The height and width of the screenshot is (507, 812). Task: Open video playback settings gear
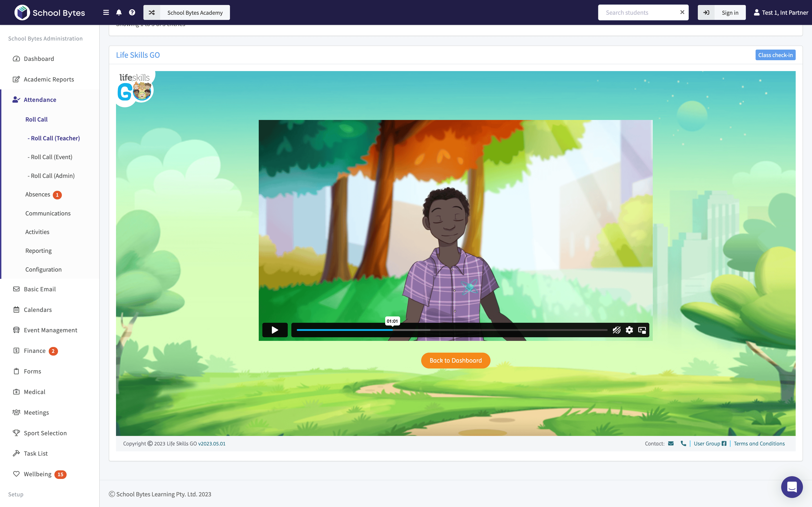629,330
